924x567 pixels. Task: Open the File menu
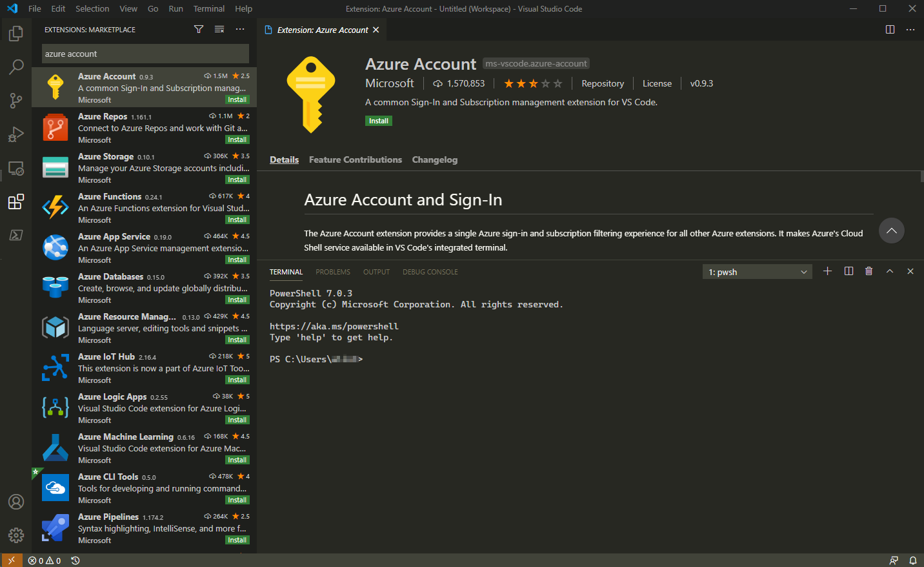(35, 8)
